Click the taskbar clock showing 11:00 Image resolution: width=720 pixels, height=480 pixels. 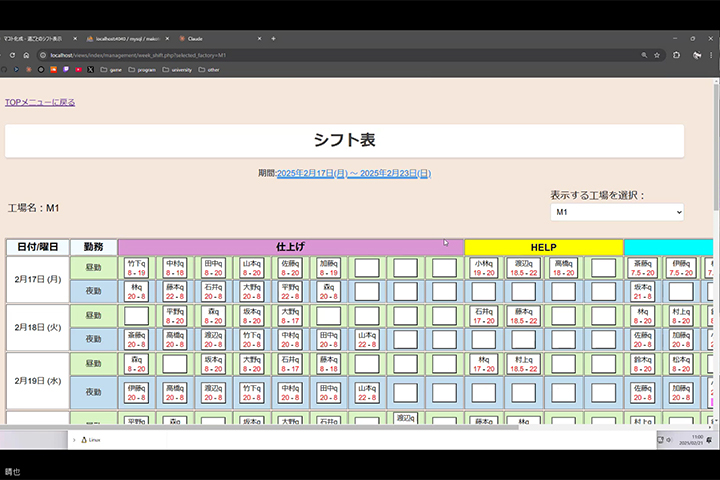click(691, 440)
